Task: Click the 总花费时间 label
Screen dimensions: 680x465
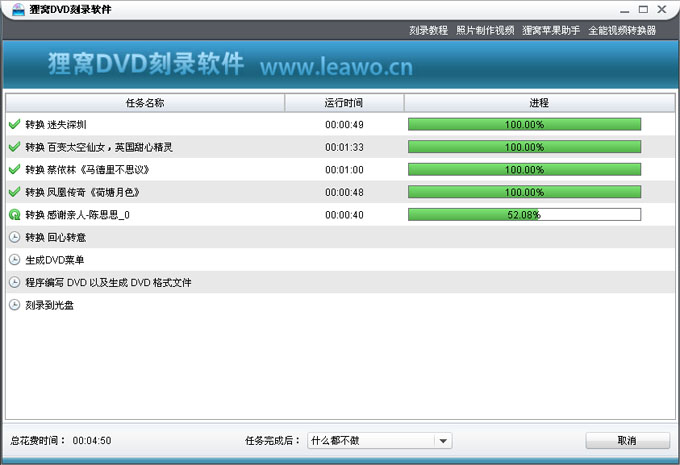Action: [37, 441]
